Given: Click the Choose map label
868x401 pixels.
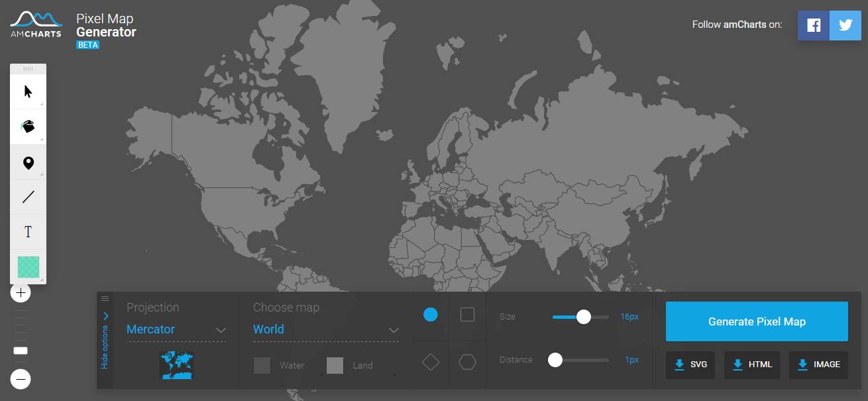Looking at the screenshot, I should click(286, 308).
